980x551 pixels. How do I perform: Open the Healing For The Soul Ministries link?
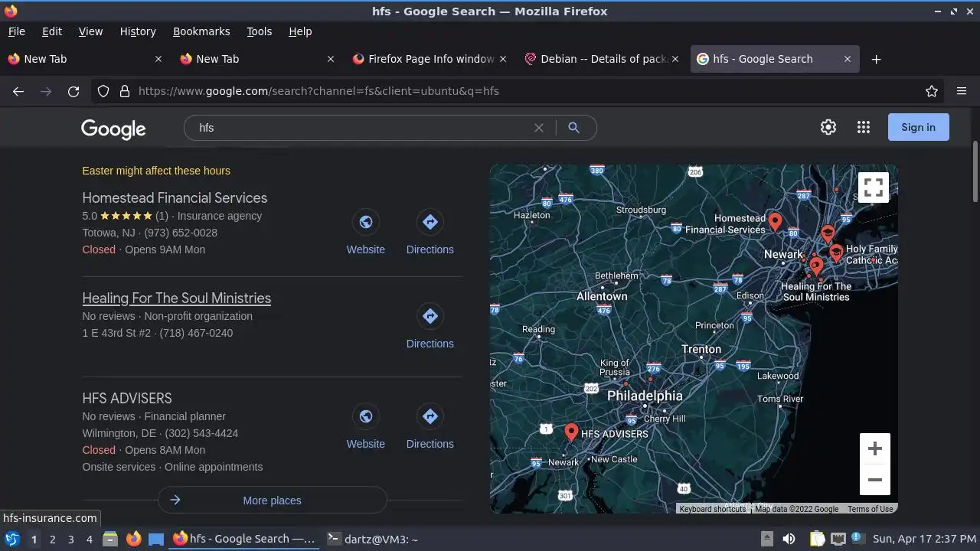coord(177,298)
